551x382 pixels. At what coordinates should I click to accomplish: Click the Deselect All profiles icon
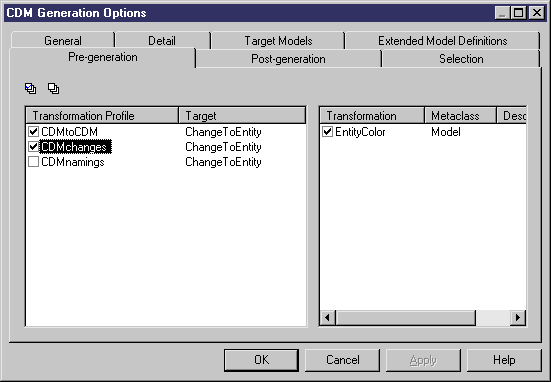pyautogui.click(x=53, y=88)
